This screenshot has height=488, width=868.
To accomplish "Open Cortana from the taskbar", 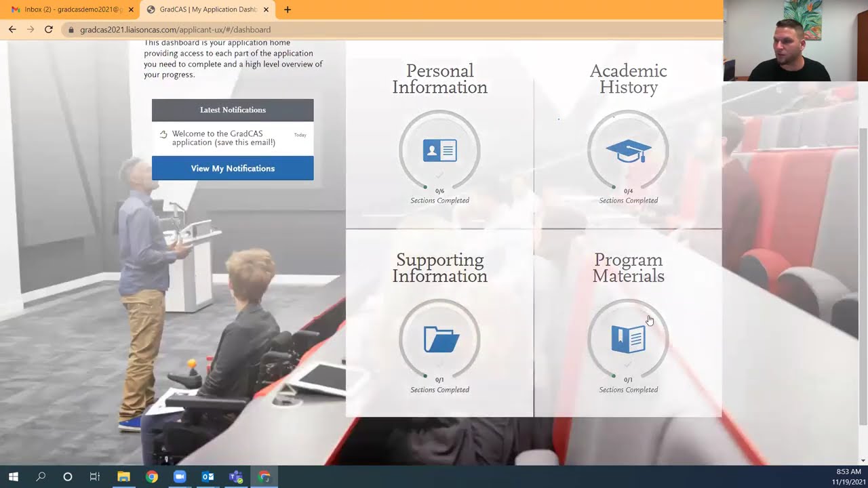I will 68,476.
